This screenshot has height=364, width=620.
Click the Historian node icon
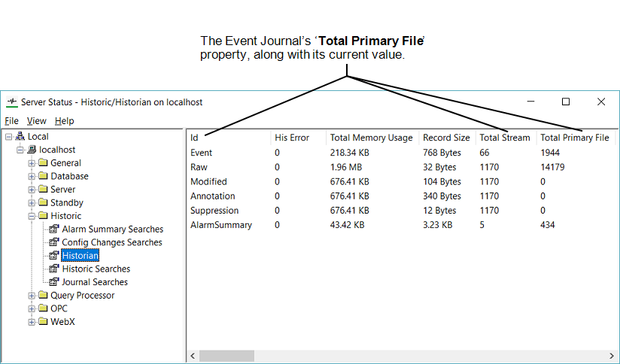click(x=54, y=256)
